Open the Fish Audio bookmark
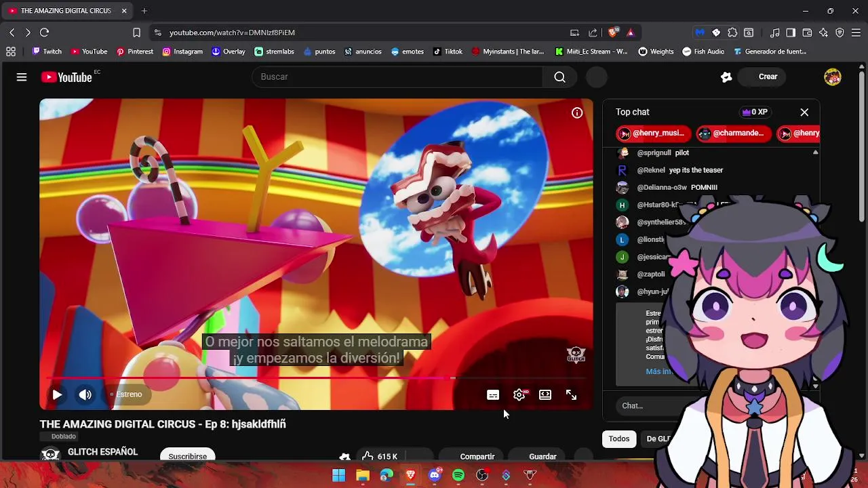The height and width of the screenshot is (488, 868). [x=703, y=52]
